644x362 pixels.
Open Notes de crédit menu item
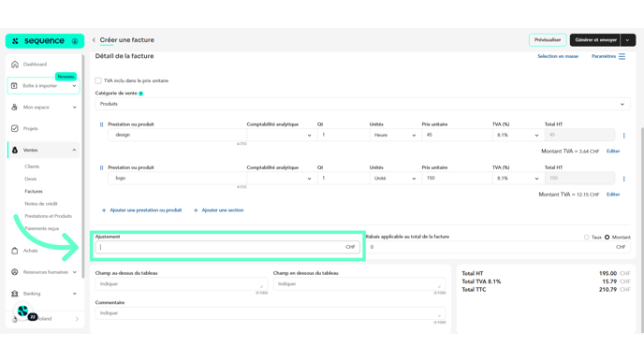coord(41,204)
